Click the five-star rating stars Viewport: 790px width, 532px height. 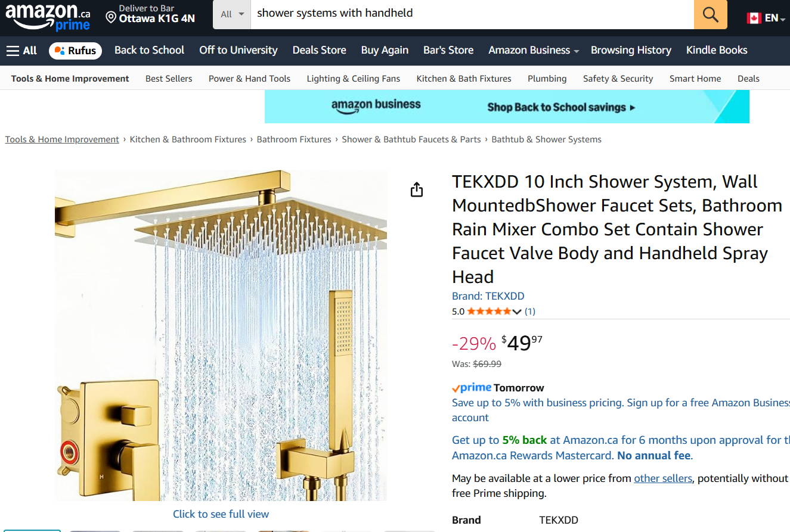pos(489,311)
